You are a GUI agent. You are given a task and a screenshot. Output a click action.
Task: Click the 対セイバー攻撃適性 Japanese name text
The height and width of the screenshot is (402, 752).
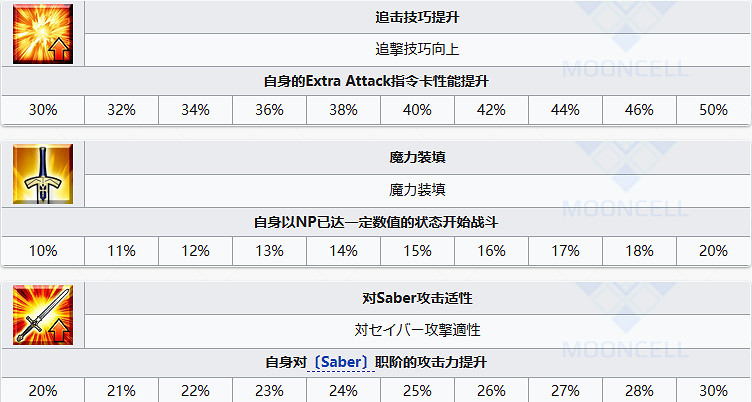(417, 329)
